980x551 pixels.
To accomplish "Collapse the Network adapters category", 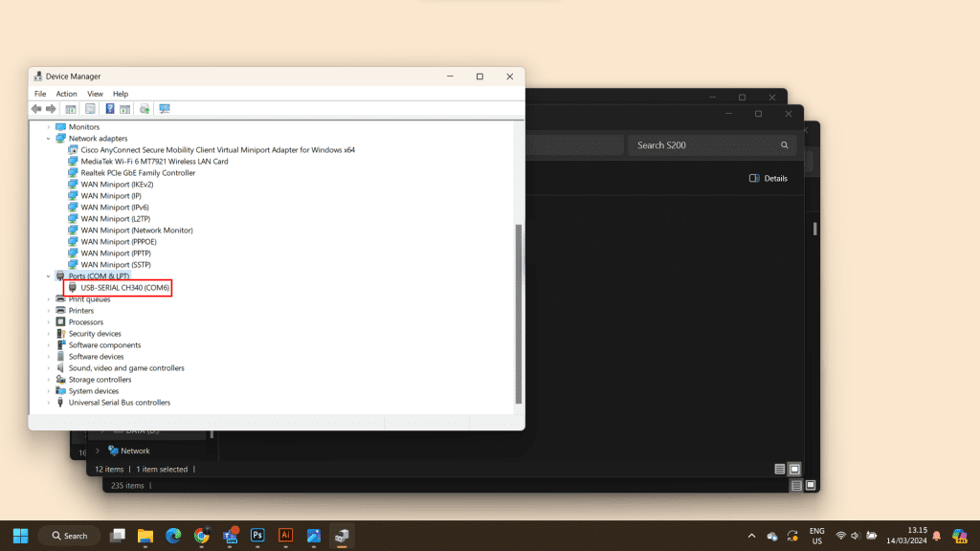I will click(49, 139).
